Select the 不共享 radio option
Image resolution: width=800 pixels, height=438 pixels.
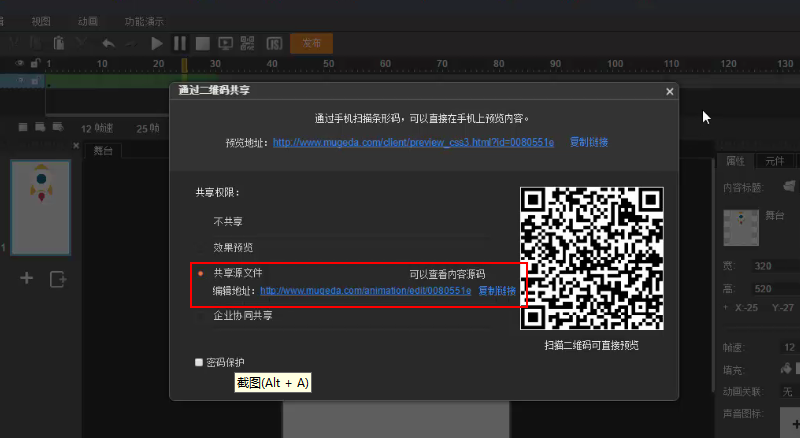pyautogui.click(x=201, y=222)
